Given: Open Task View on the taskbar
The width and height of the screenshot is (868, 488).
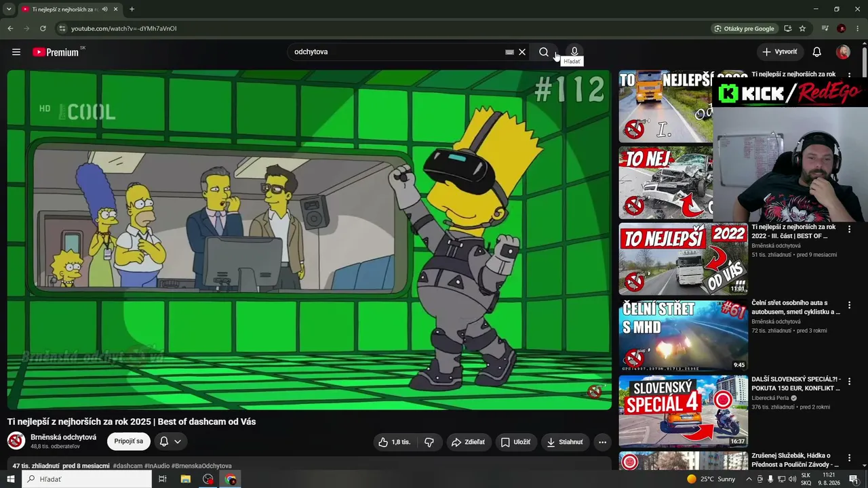Looking at the screenshot, I should point(163,479).
